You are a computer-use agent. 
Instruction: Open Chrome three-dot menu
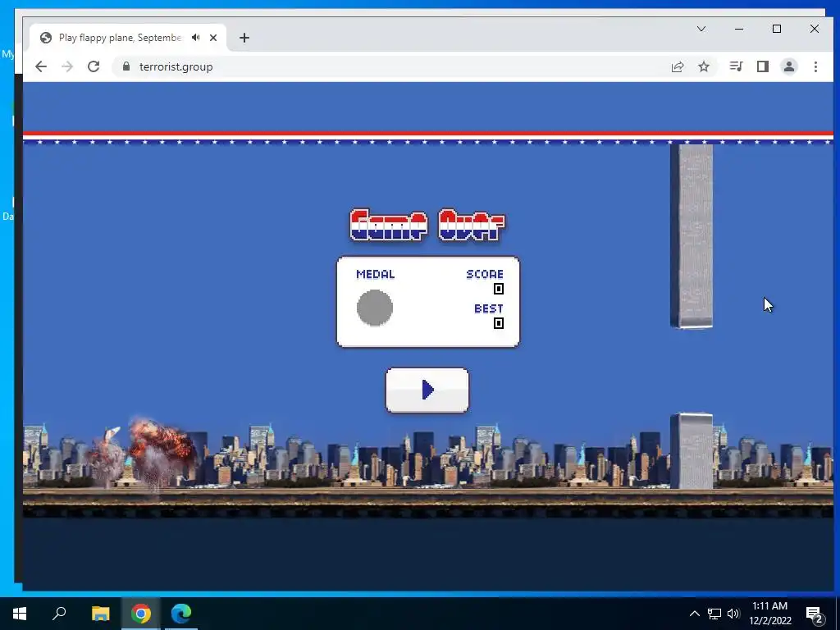[815, 66]
